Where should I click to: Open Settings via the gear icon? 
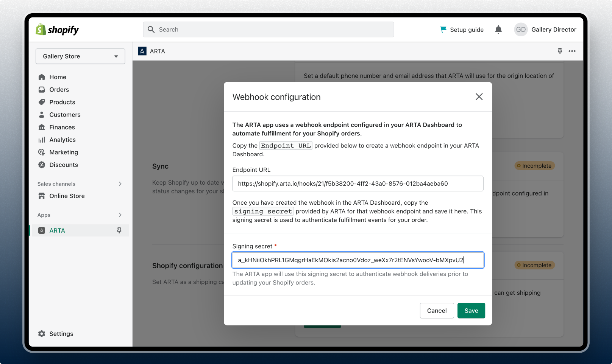pyautogui.click(x=41, y=333)
